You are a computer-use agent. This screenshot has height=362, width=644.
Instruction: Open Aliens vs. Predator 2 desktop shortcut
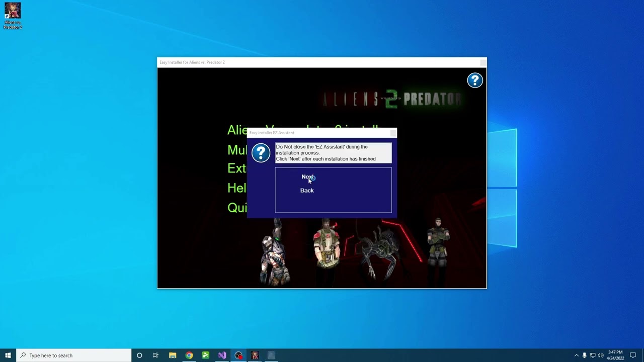tap(13, 16)
